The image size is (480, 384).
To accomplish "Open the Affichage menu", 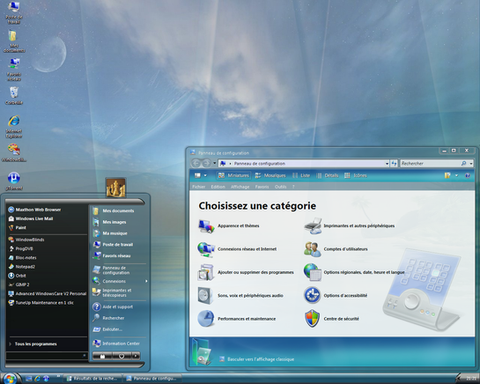I will click(x=240, y=187).
